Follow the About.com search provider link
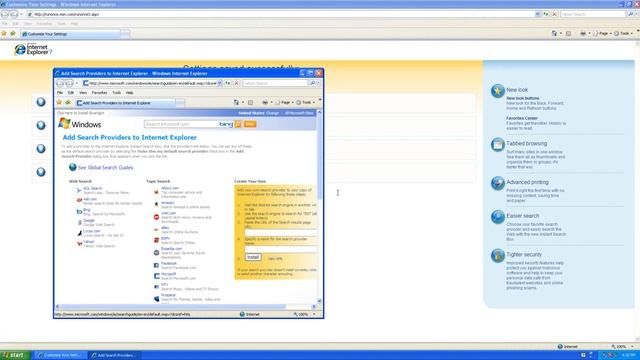The width and height of the screenshot is (640, 360). coord(170,188)
